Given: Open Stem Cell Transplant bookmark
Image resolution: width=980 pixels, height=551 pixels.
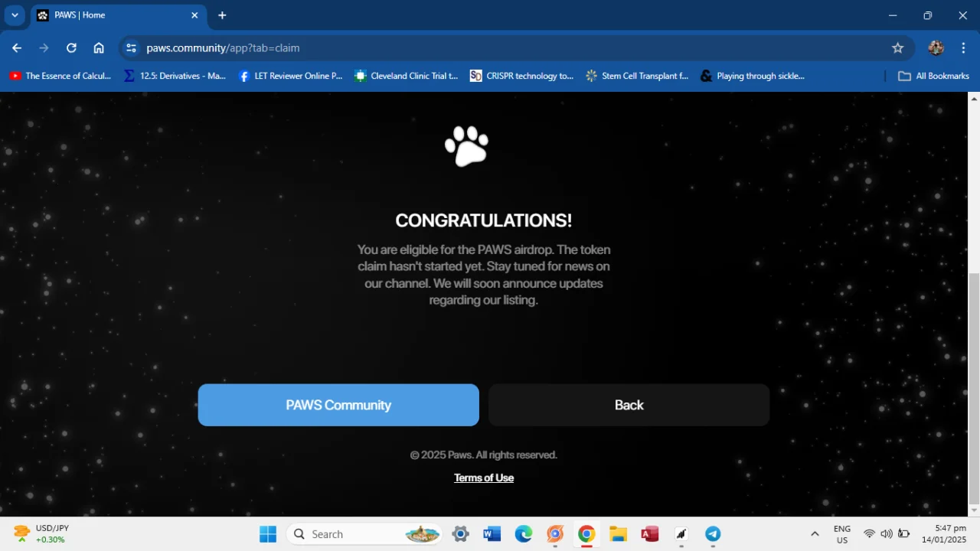Looking at the screenshot, I should tap(637, 76).
